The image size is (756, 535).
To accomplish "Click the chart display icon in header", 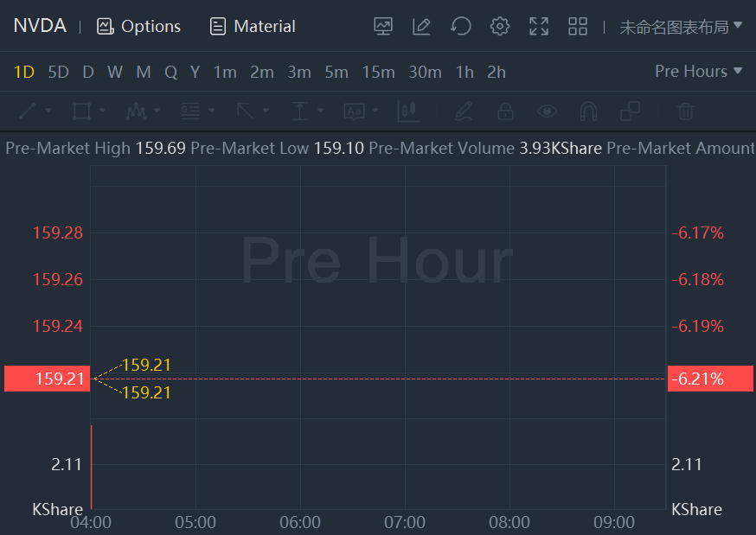I will (x=383, y=27).
